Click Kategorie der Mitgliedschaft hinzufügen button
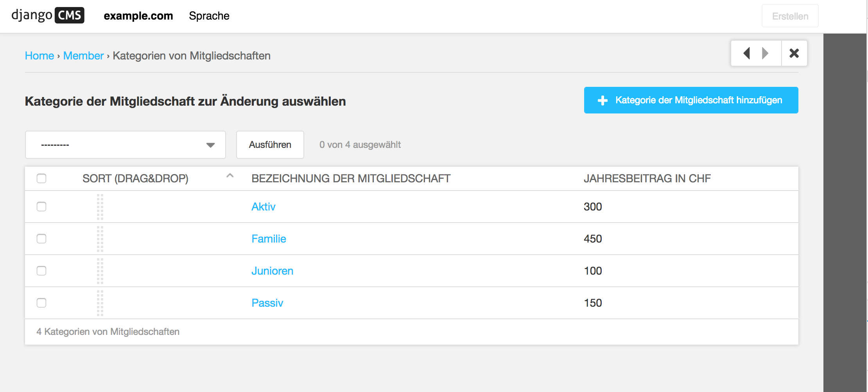The height and width of the screenshot is (392, 868). coord(691,100)
